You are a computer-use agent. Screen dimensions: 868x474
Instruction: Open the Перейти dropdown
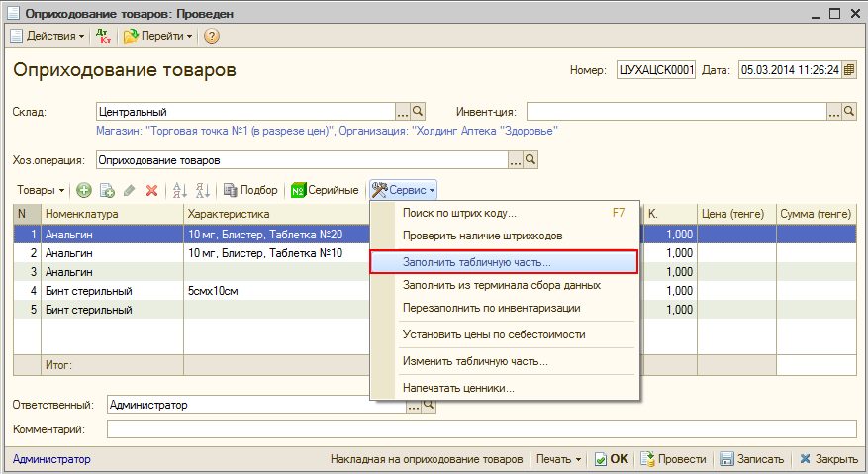pos(158,36)
